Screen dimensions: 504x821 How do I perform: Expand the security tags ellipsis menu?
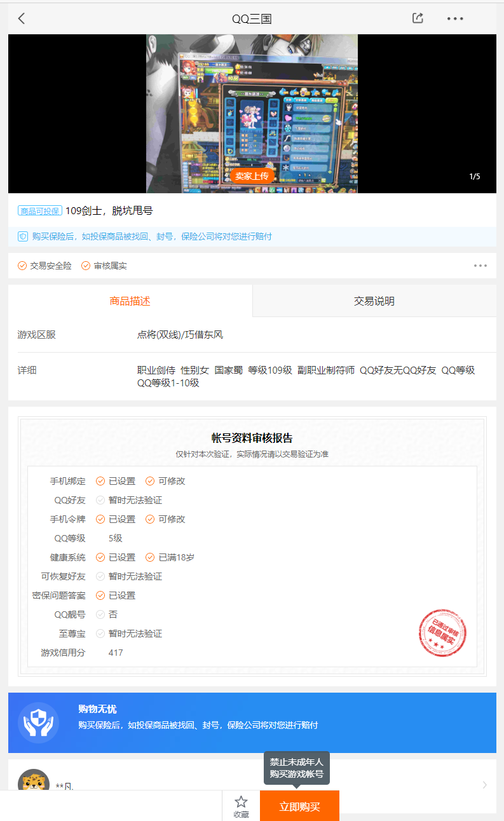(x=480, y=266)
